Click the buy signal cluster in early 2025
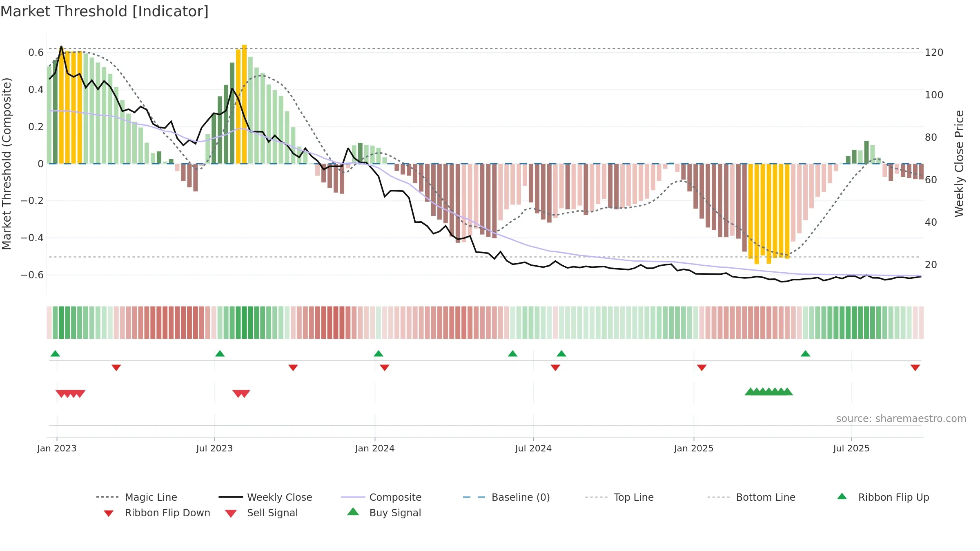 (769, 392)
